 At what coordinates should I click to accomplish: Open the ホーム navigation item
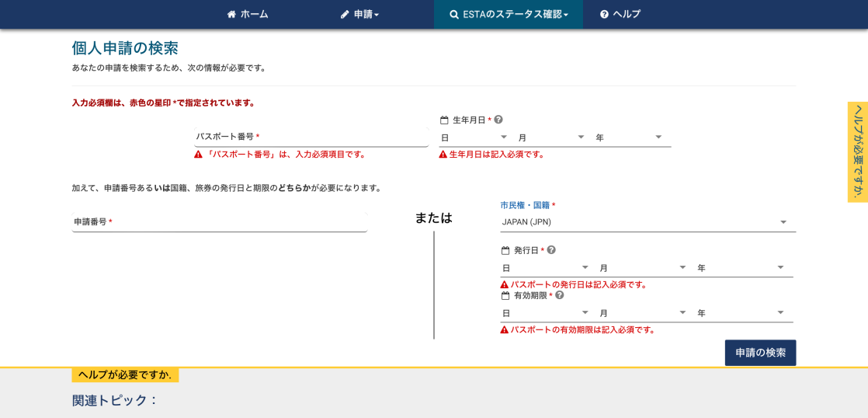click(248, 14)
